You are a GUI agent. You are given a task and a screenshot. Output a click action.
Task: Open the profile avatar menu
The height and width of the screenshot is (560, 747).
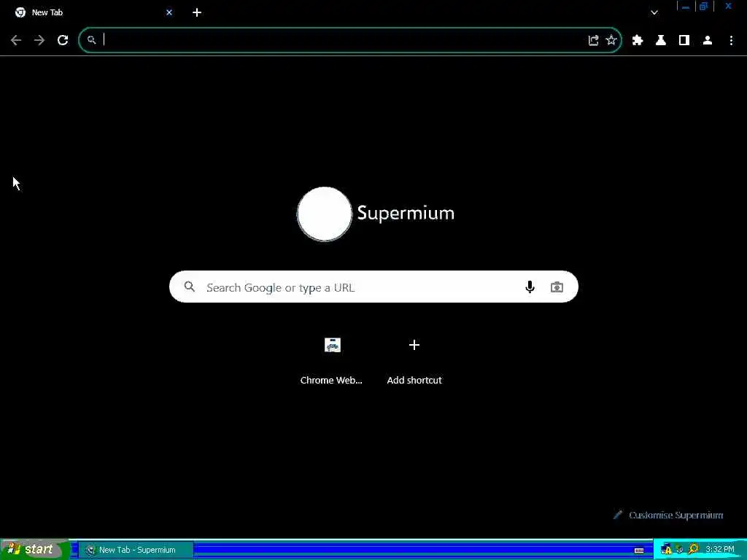[x=708, y=41]
